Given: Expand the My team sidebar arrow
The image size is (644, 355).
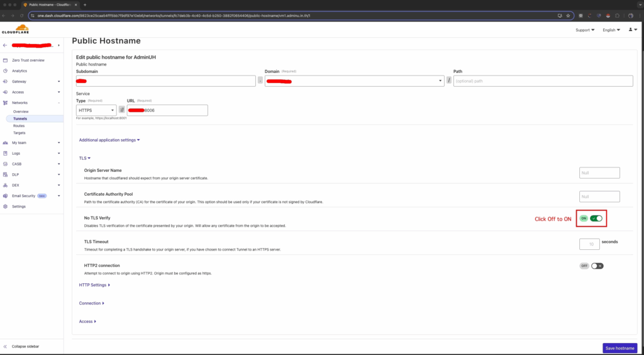Looking at the screenshot, I should pos(58,143).
